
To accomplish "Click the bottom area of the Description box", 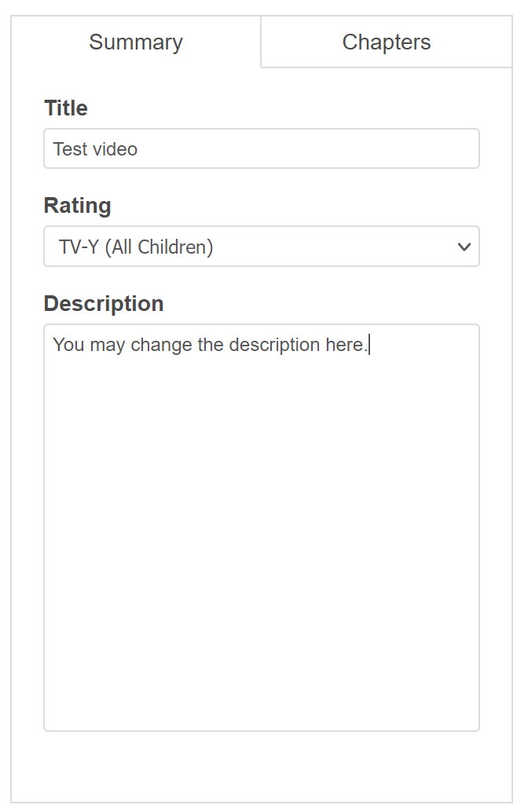I will point(261,707).
